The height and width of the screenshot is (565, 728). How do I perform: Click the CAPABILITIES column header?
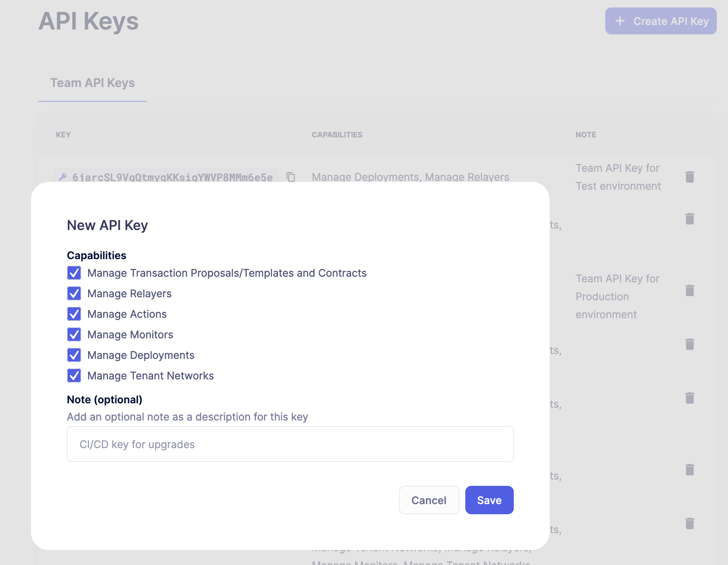point(337,134)
